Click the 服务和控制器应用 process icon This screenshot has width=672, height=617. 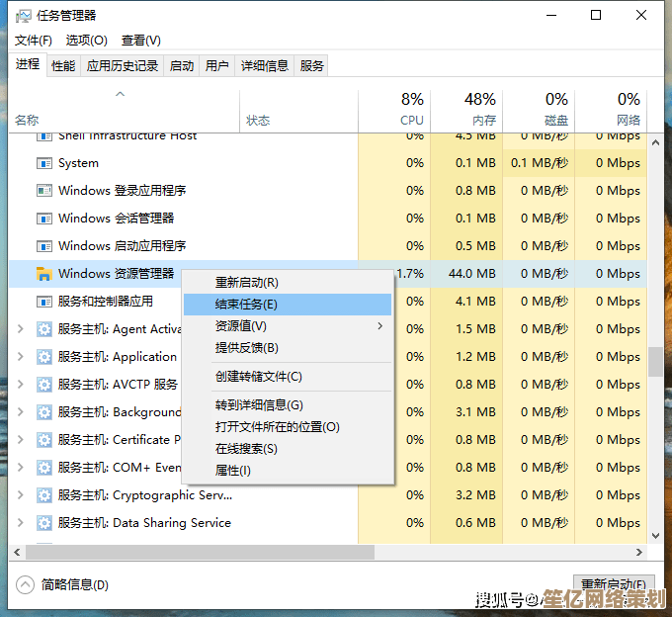[43, 302]
